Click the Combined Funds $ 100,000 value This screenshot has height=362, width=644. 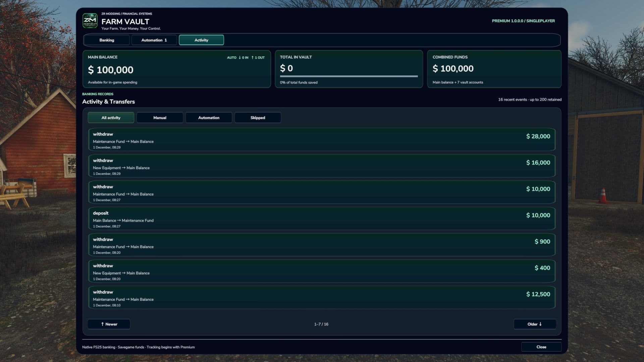pyautogui.click(x=453, y=69)
